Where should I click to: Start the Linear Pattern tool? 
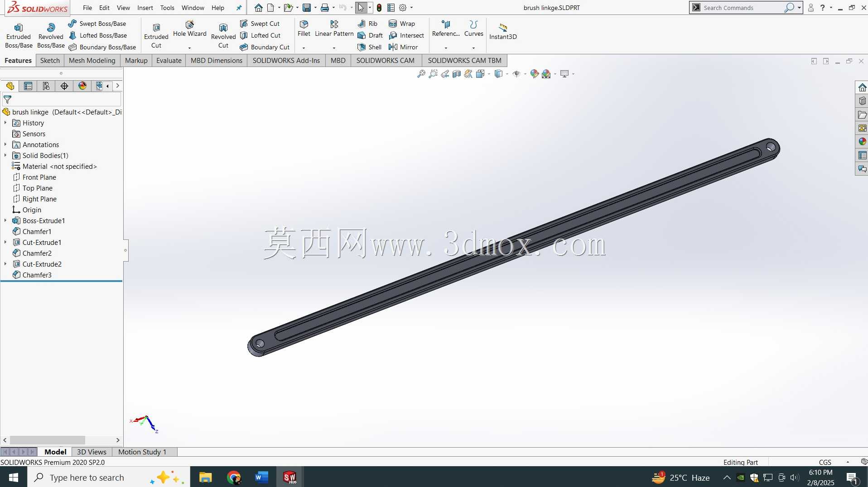[334, 29]
